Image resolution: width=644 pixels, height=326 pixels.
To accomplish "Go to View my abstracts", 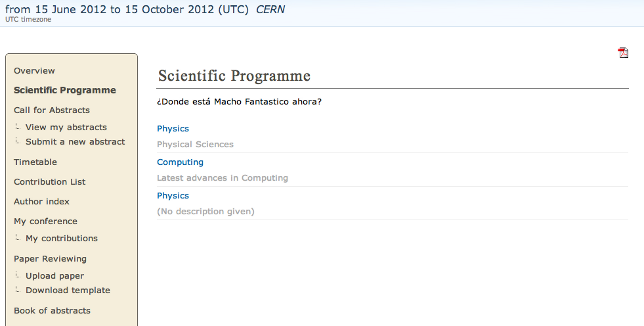I will [66, 128].
